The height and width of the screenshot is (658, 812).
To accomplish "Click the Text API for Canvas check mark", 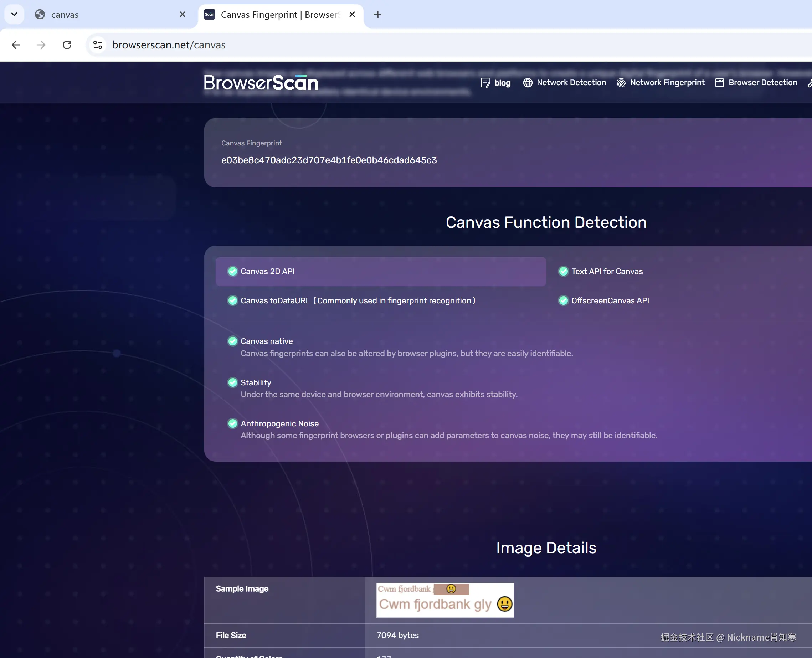I will coord(563,271).
